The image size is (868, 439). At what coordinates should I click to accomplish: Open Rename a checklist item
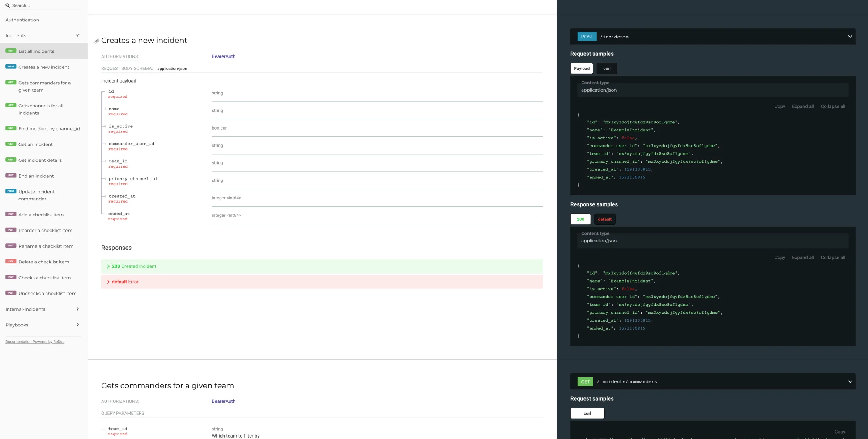[x=43, y=246]
